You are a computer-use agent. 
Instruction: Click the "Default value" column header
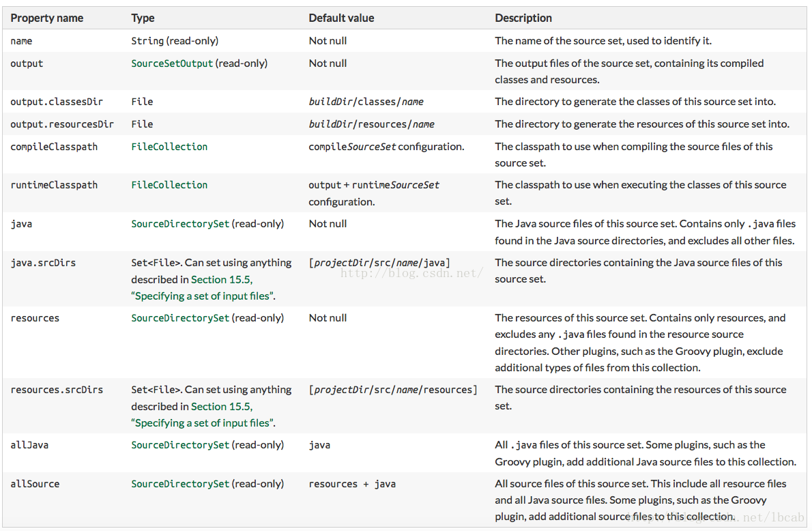[341, 18]
